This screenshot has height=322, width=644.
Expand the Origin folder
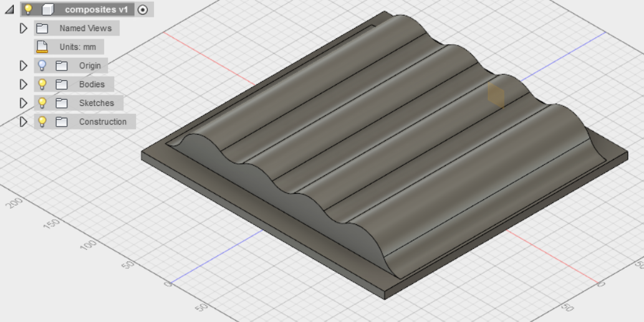tap(24, 65)
